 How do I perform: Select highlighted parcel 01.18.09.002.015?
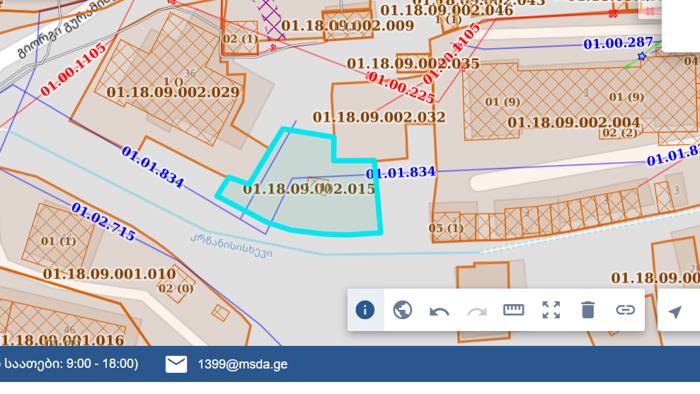[x=309, y=189]
